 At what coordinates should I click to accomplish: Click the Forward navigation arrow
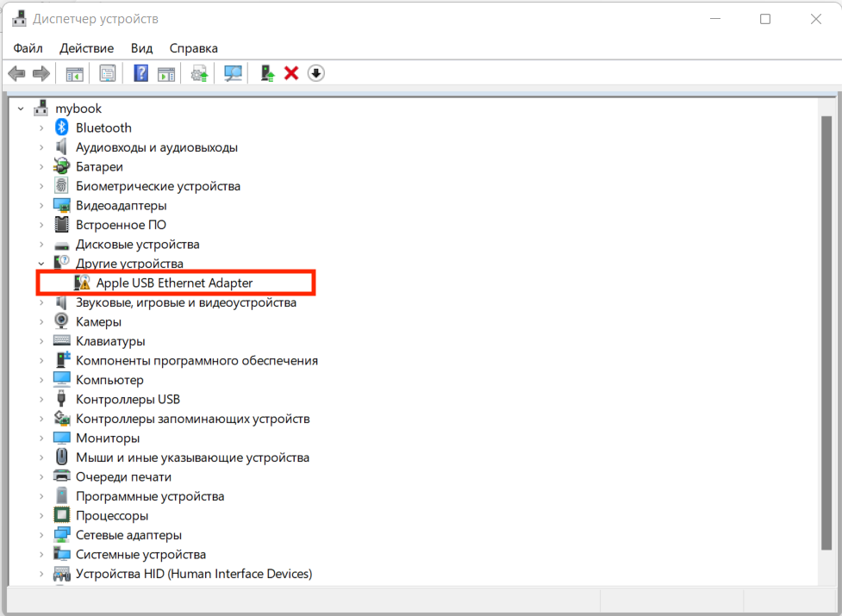click(40, 73)
